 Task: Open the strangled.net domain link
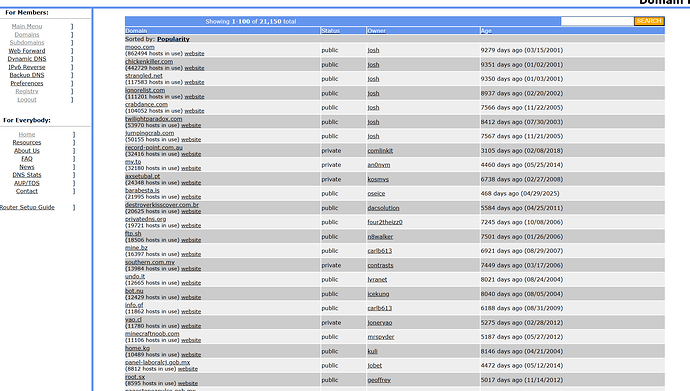[144, 76]
